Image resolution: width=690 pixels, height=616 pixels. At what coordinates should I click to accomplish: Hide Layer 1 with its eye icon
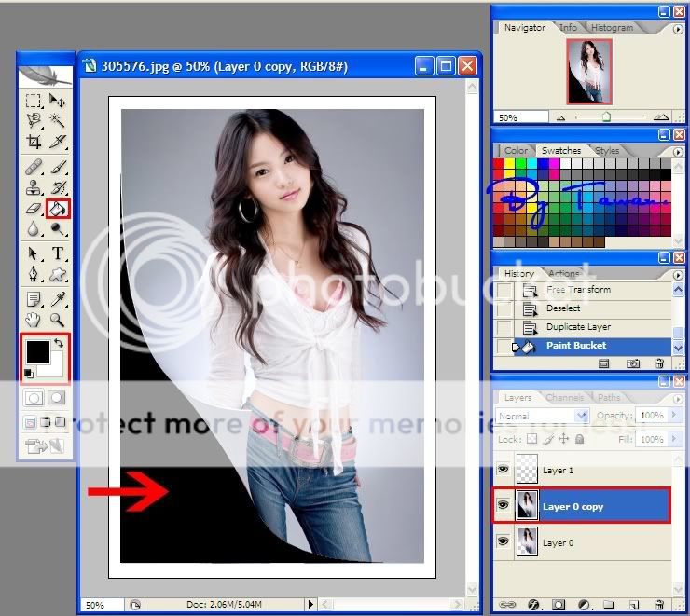pyautogui.click(x=504, y=471)
